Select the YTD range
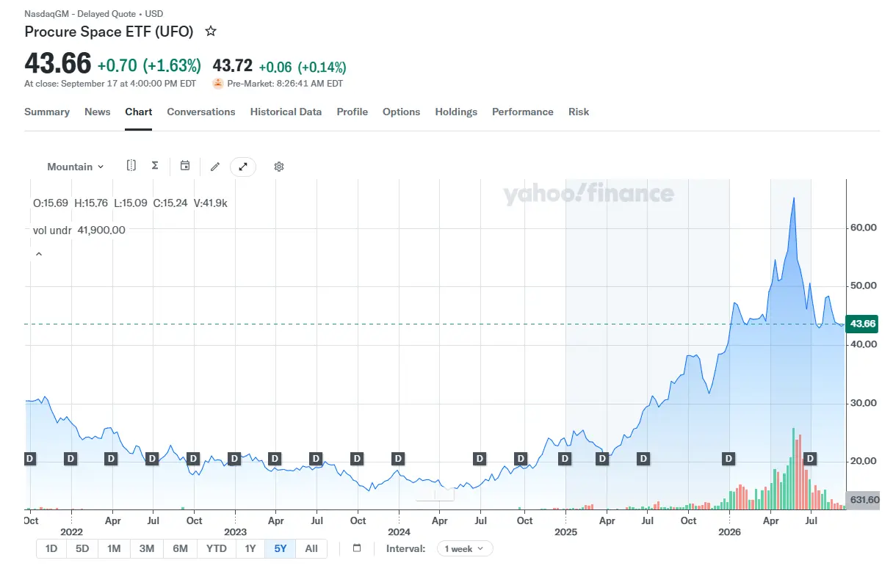893x588 pixels. point(217,548)
